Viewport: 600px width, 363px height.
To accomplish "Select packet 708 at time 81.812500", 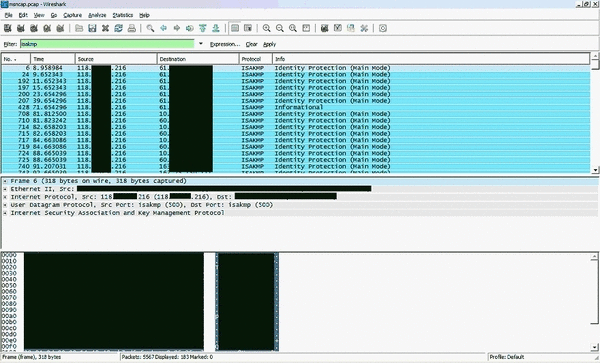I will tap(296, 114).
